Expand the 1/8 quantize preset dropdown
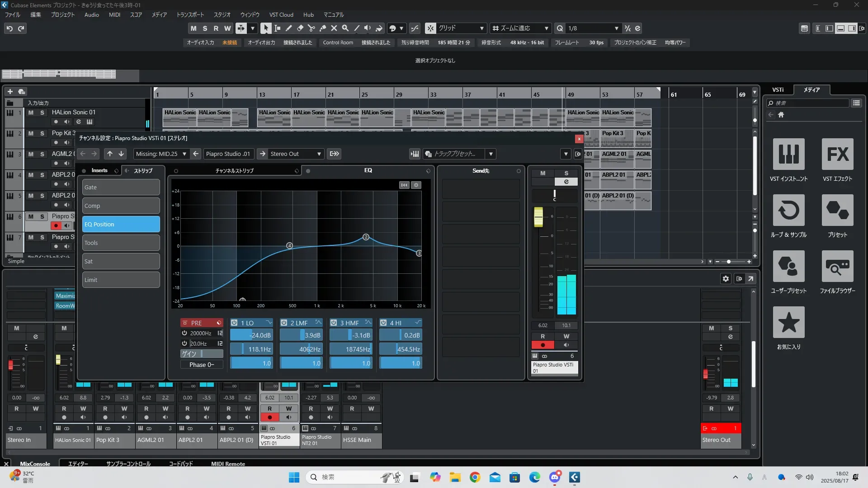This screenshot has height=488, width=868. pyautogui.click(x=616, y=28)
